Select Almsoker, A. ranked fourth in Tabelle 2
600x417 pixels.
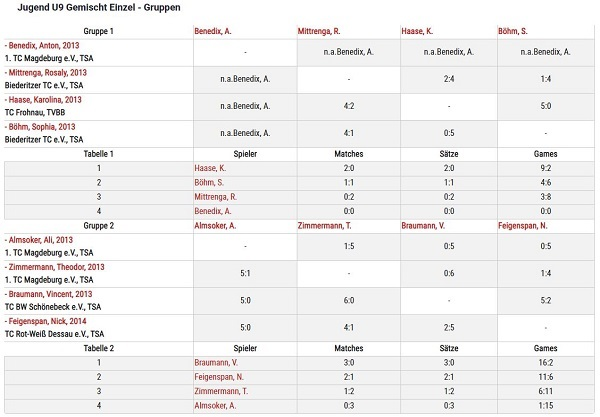coord(215,406)
